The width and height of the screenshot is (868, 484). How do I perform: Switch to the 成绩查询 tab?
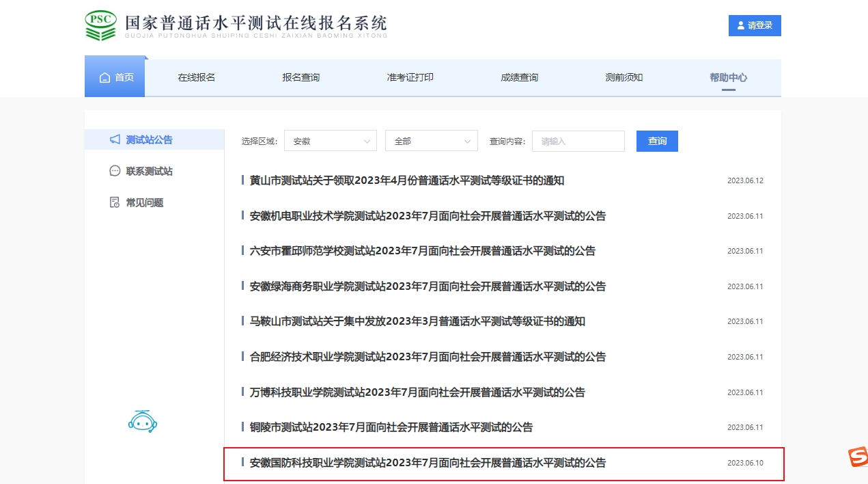[519, 77]
